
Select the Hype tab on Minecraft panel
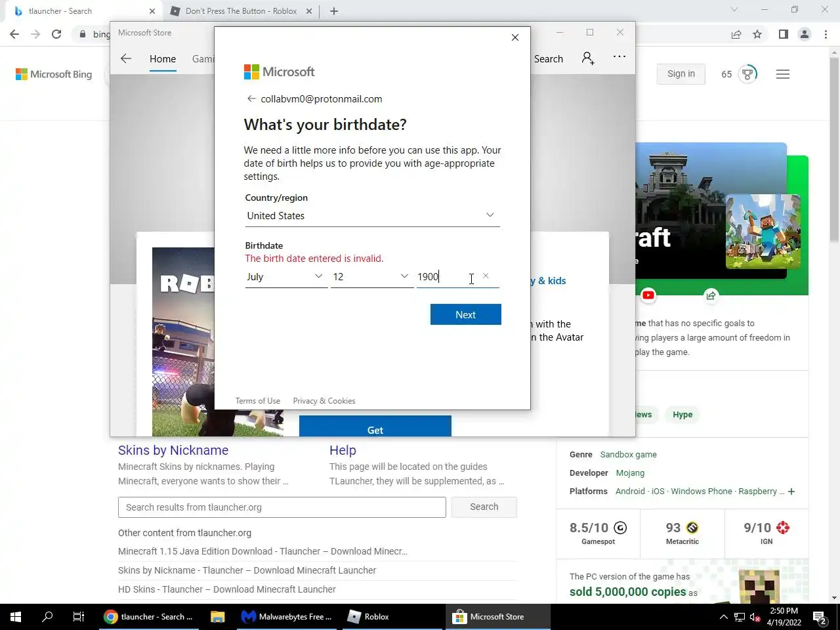pos(682,415)
